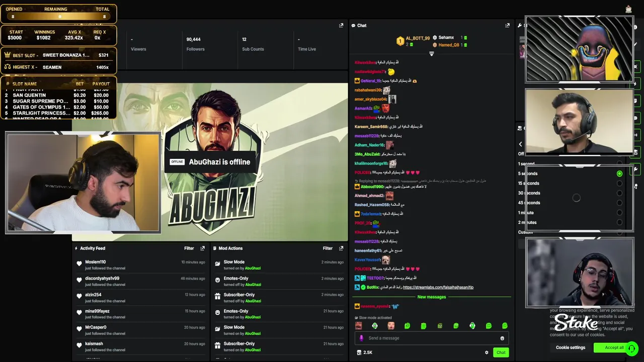This screenshot has height=362, width=644.
Task: Open Moslem110 in Activity Feed
Action: click(95, 262)
